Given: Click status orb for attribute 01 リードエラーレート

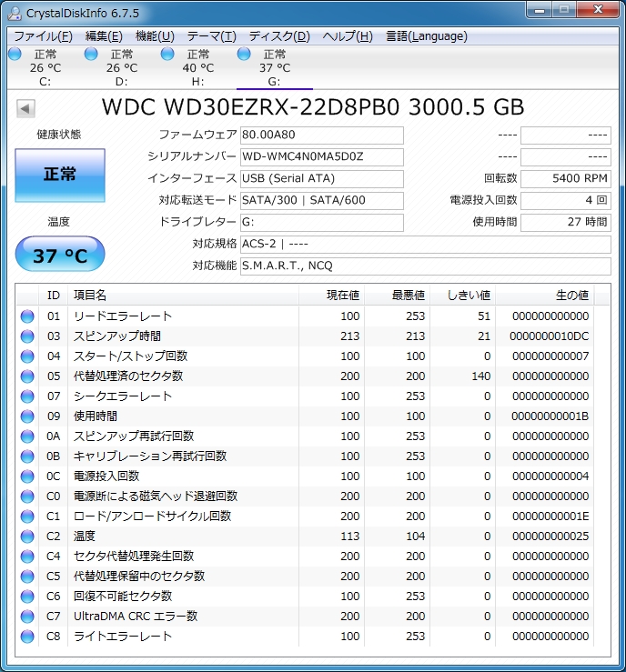Looking at the screenshot, I should point(27,316).
